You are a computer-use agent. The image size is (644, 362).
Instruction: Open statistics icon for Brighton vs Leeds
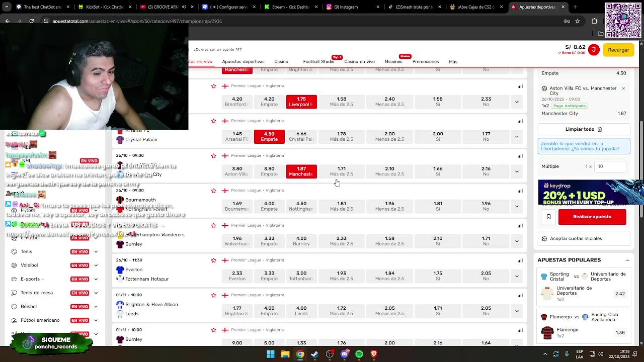point(520,295)
